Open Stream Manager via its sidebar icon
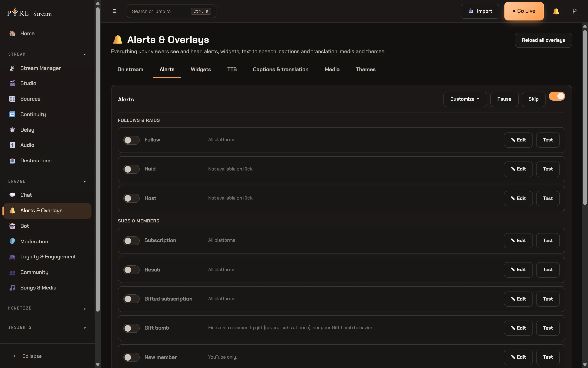Viewport: 588px width, 368px height. pyautogui.click(x=12, y=68)
